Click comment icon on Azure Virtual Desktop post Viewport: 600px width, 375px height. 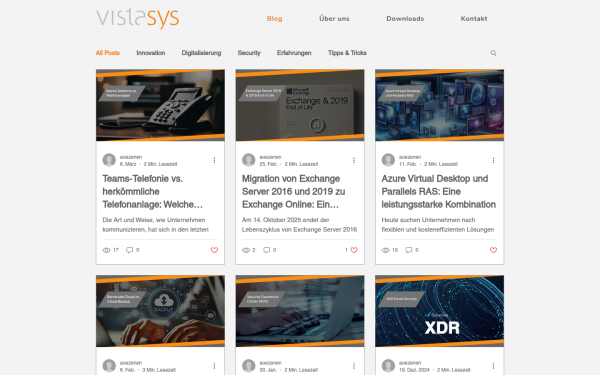tap(409, 250)
